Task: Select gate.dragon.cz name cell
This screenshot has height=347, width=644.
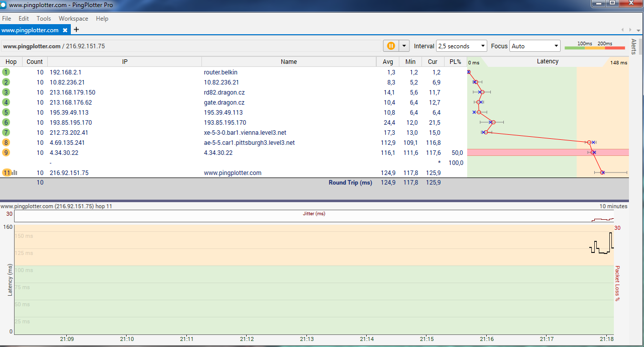Action: point(224,102)
